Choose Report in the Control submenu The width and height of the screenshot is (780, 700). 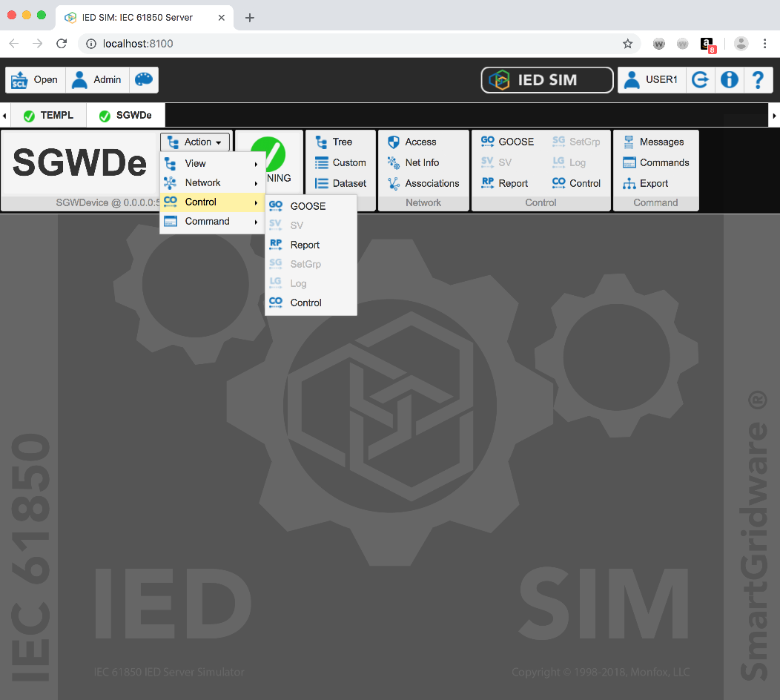pos(311,245)
